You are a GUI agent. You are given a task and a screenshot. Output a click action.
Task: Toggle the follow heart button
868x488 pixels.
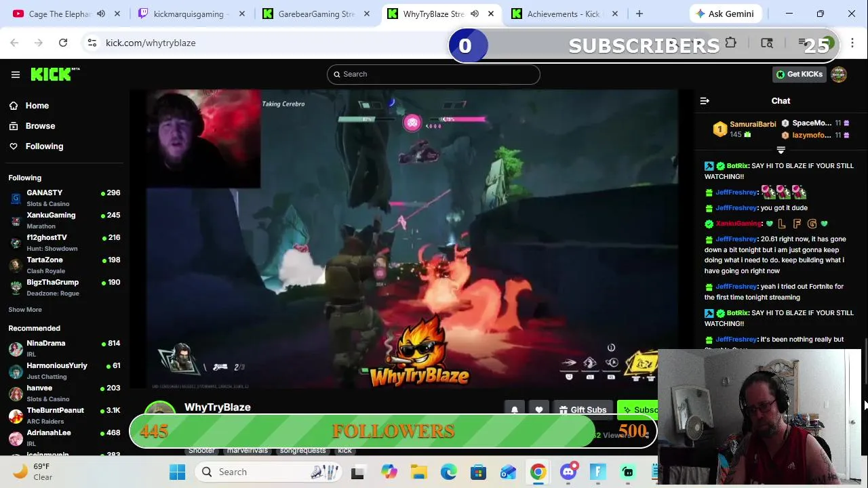(x=539, y=409)
